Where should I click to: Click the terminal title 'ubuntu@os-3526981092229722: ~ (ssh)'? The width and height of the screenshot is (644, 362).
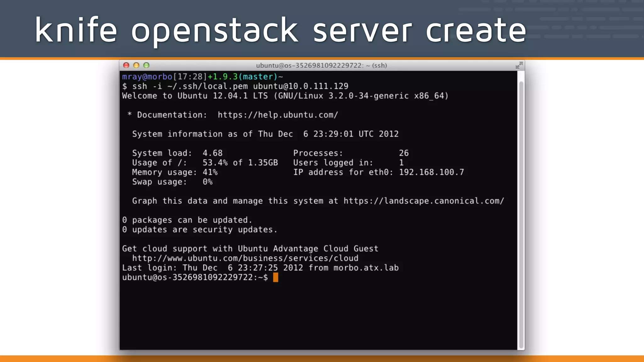tap(321, 66)
